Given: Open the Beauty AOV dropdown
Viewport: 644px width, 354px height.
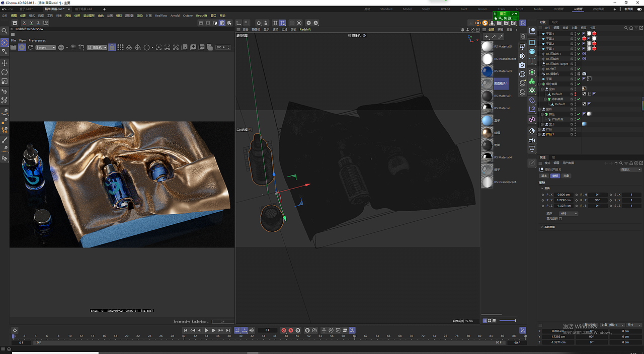Looking at the screenshot, I should tap(45, 47).
